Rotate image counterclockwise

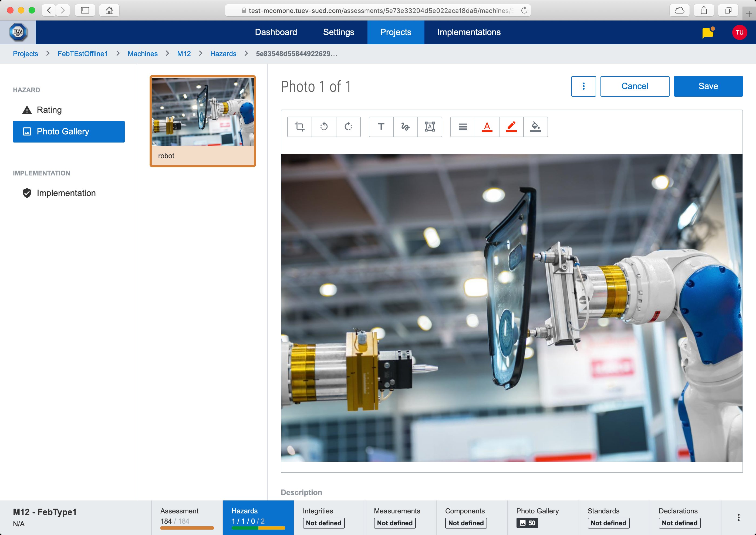point(324,127)
